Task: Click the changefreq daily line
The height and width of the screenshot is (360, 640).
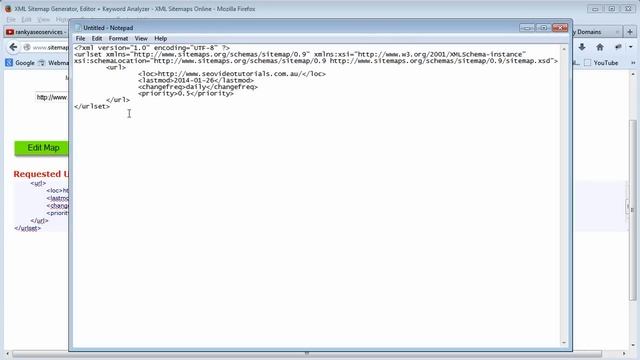Action: pyautogui.click(x=198, y=87)
